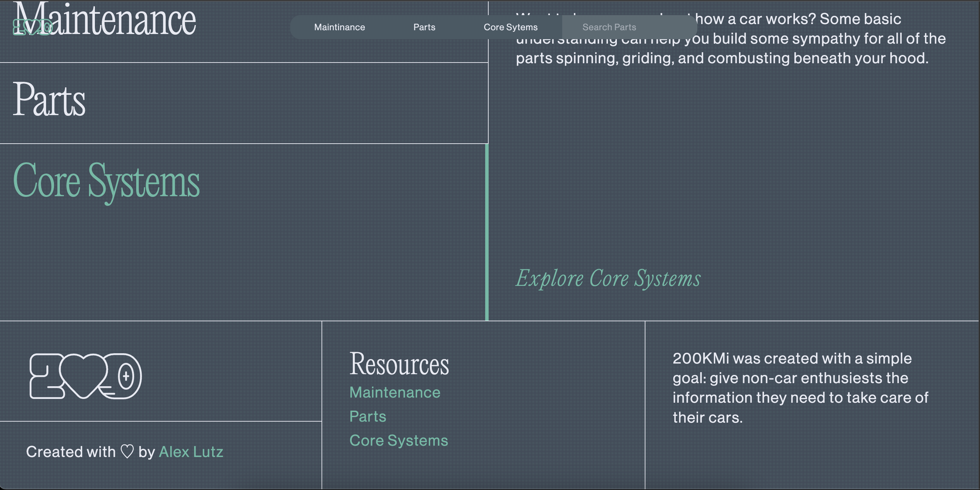The height and width of the screenshot is (490, 980).
Task: Open Core Sytems in the nav bar
Action: [x=511, y=27]
